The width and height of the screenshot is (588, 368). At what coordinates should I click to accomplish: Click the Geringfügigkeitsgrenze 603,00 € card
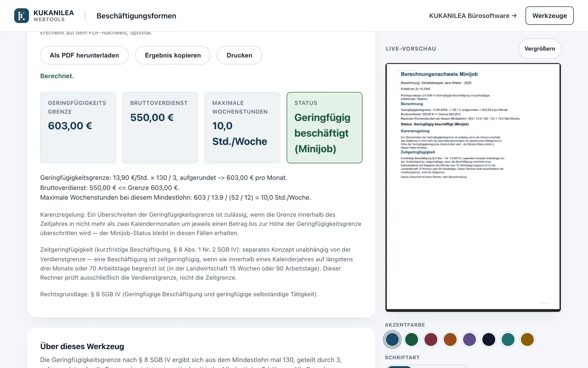click(x=78, y=127)
